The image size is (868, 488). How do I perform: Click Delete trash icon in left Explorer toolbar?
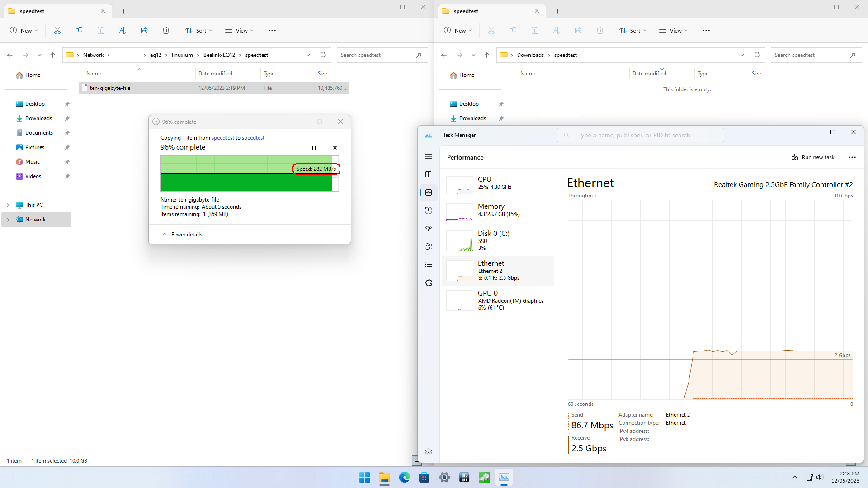[166, 31]
